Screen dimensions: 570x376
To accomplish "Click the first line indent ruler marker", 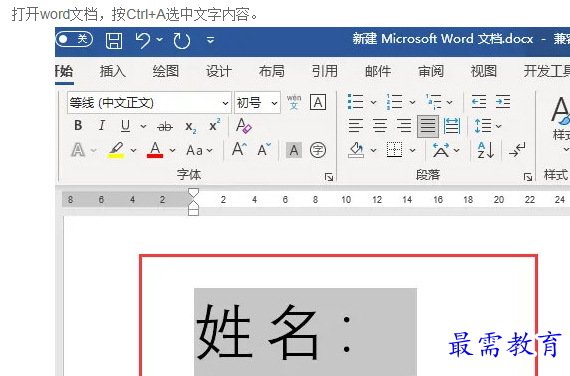I will (193, 193).
